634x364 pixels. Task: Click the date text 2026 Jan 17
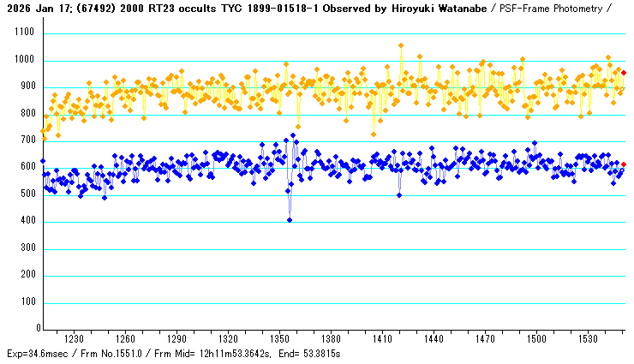tap(33, 9)
